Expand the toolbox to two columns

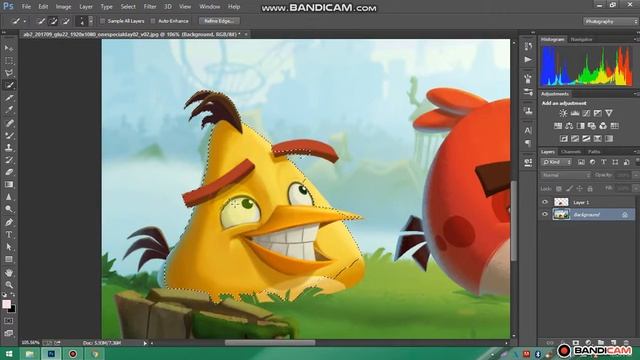click(x=4, y=32)
